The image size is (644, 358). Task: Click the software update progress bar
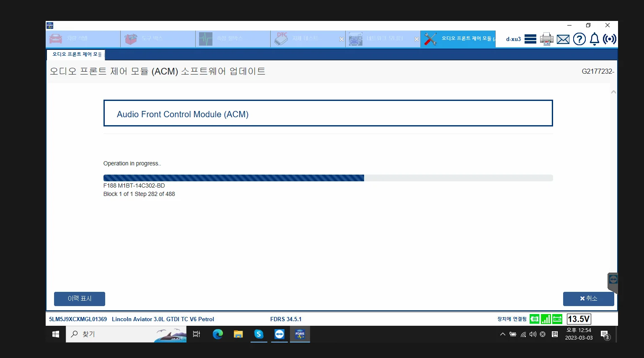pyautogui.click(x=328, y=178)
